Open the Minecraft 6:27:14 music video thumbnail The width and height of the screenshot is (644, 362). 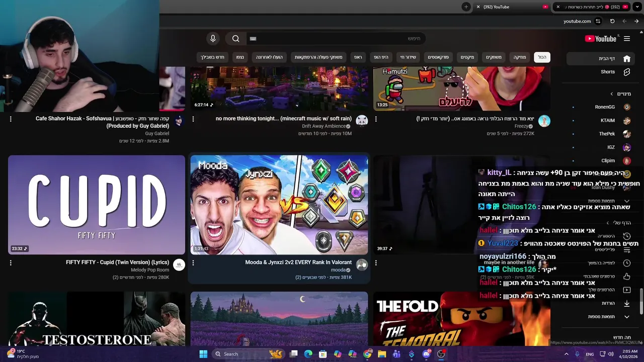(x=279, y=88)
